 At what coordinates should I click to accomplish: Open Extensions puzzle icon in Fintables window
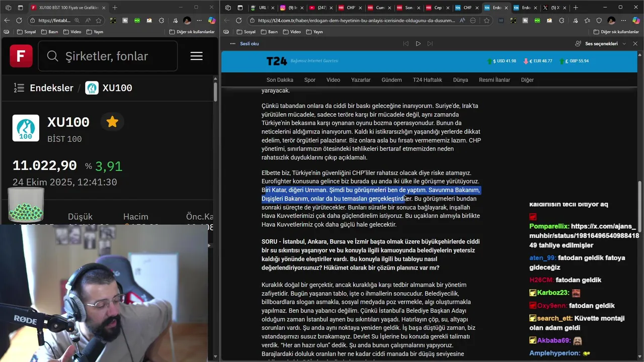click(162, 21)
